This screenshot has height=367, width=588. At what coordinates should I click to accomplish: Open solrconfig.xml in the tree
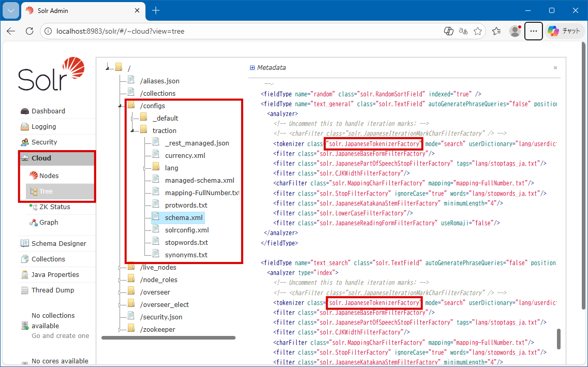[187, 230]
